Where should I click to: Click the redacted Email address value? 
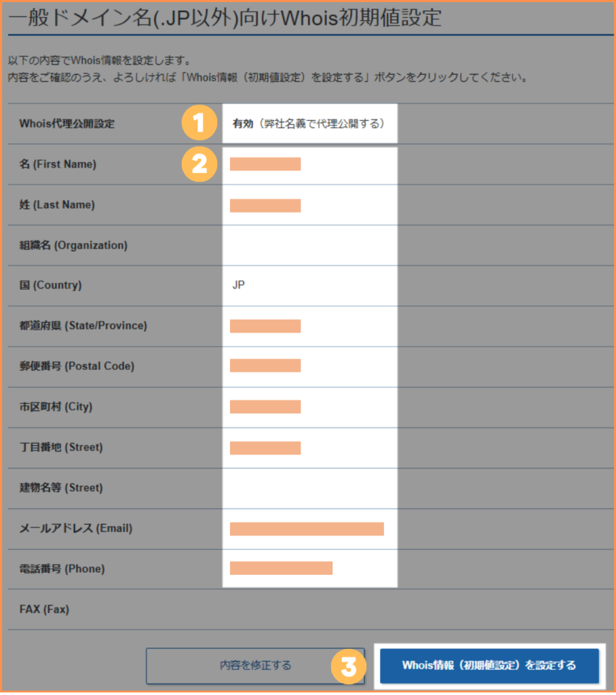[307, 529]
